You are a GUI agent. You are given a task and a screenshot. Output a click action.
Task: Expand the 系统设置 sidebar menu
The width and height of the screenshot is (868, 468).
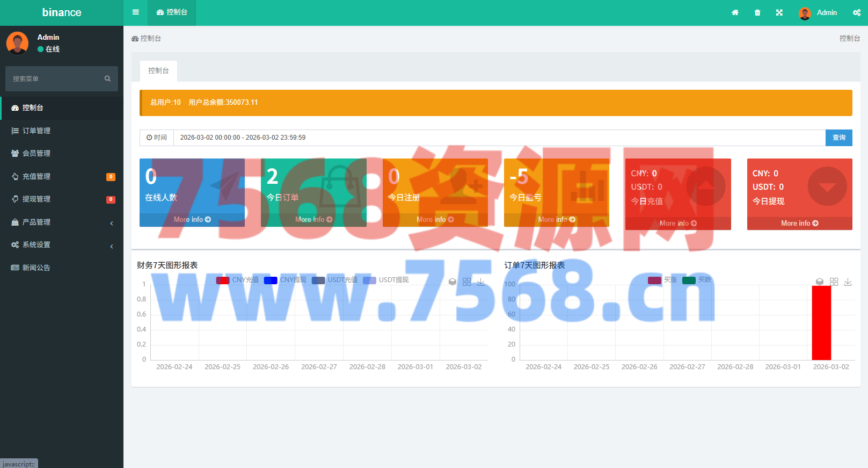[62, 245]
